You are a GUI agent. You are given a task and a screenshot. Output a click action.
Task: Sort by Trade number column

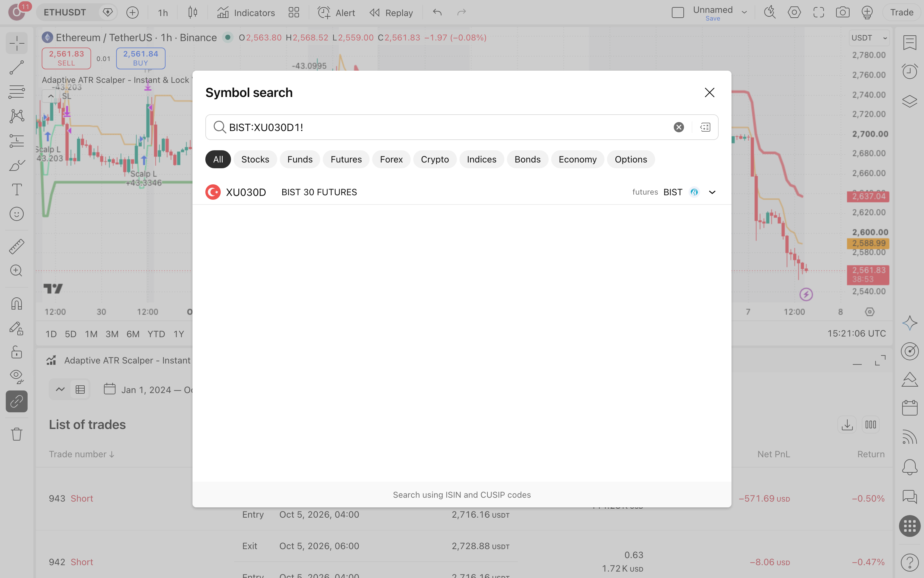pyautogui.click(x=82, y=454)
